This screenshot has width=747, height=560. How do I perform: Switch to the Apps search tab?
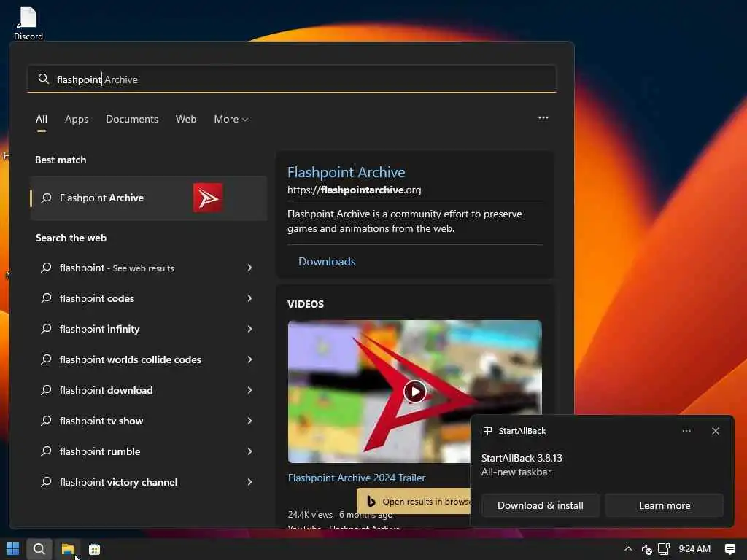(77, 119)
